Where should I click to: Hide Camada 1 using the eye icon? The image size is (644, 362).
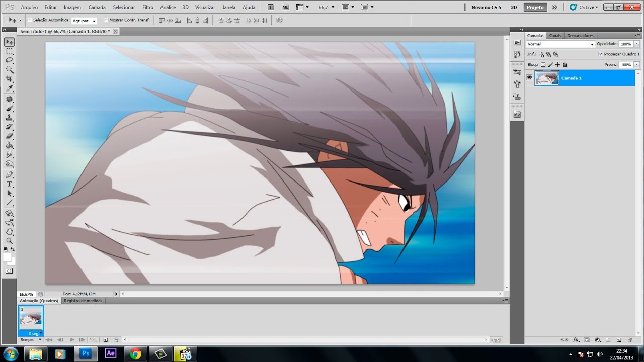pos(529,77)
